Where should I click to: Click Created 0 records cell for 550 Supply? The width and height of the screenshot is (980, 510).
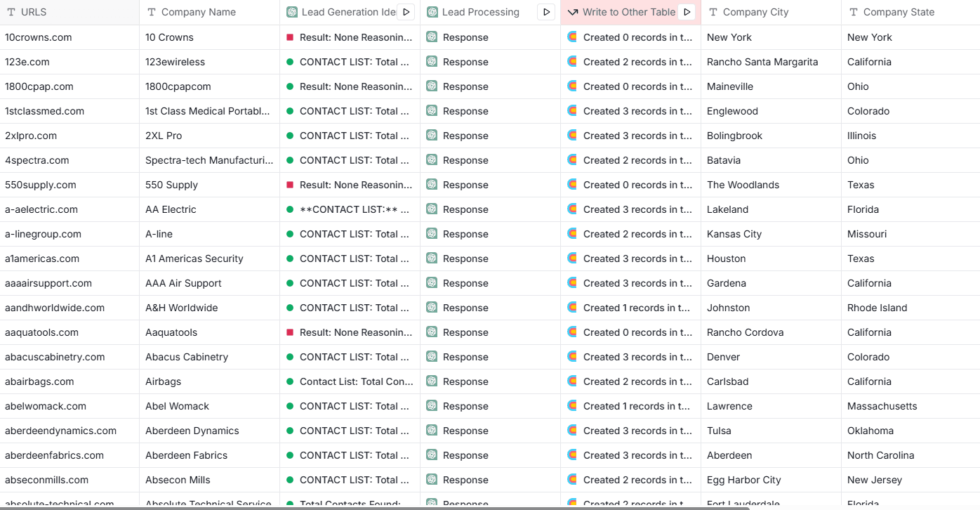(631, 185)
